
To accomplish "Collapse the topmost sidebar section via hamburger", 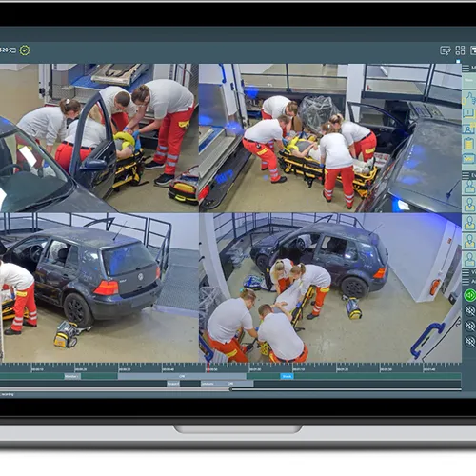I will point(466,68).
